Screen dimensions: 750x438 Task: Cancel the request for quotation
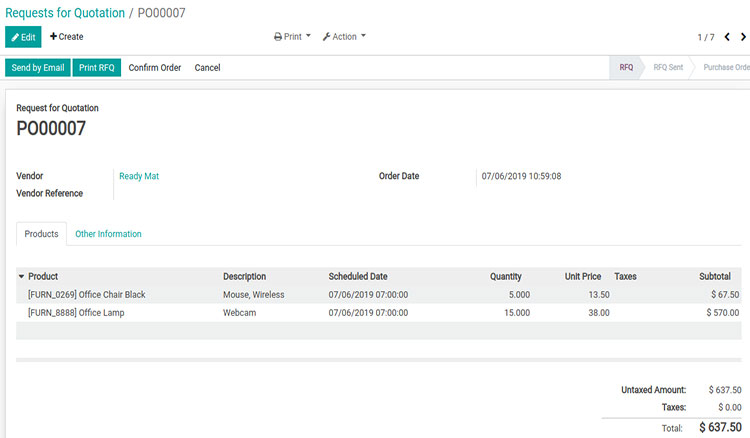pyautogui.click(x=207, y=68)
